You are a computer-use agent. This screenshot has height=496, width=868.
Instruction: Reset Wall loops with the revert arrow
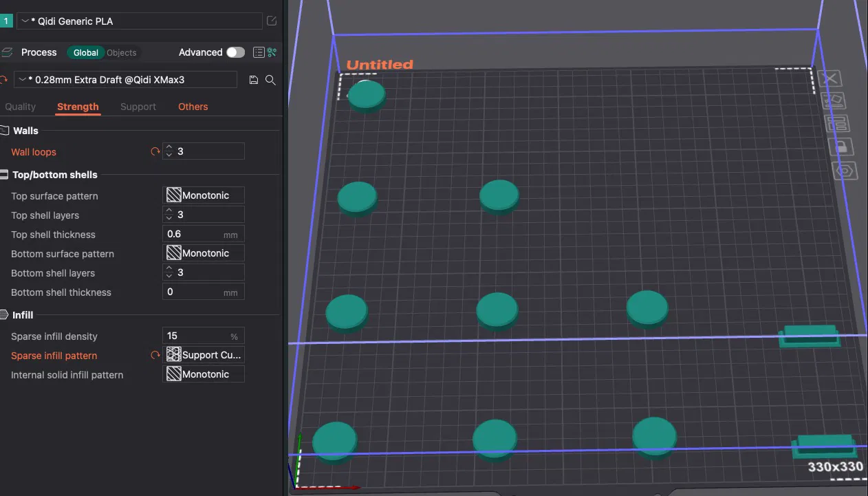pyautogui.click(x=155, y=151)
